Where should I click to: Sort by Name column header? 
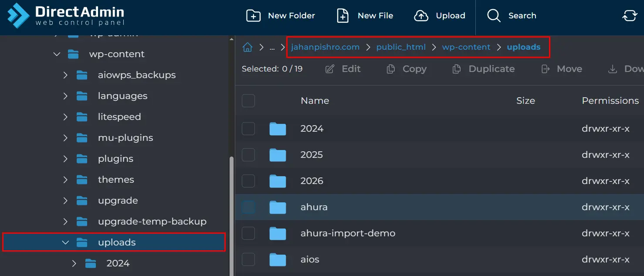tap(315, 101)
